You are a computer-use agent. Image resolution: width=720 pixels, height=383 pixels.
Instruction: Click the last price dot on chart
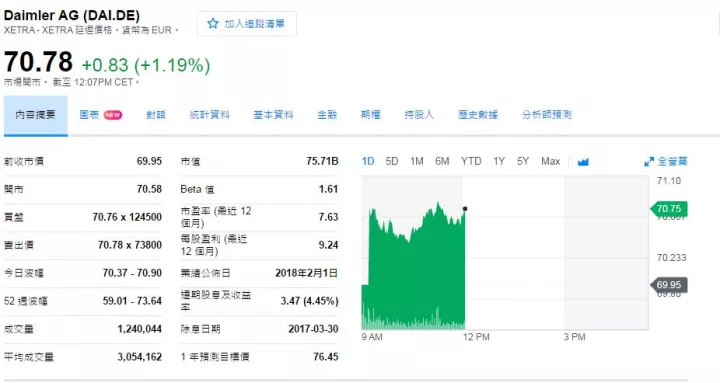point(465,209)
